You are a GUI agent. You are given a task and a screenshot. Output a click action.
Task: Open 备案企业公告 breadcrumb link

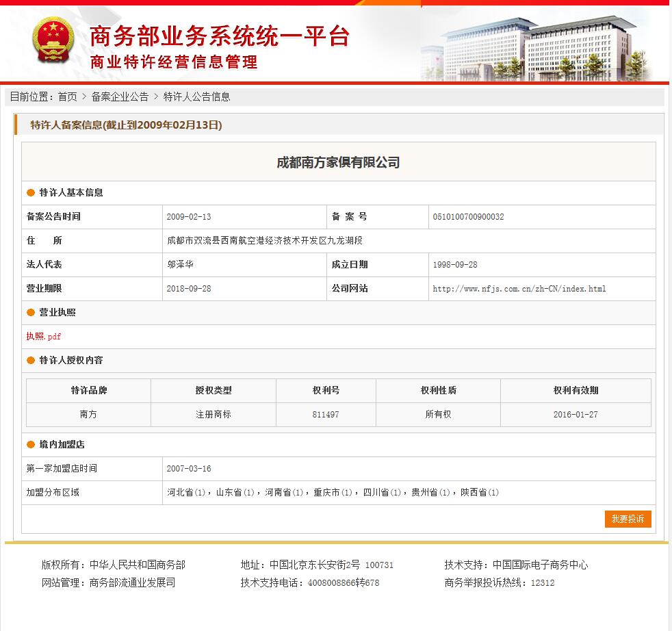(120, 97)
